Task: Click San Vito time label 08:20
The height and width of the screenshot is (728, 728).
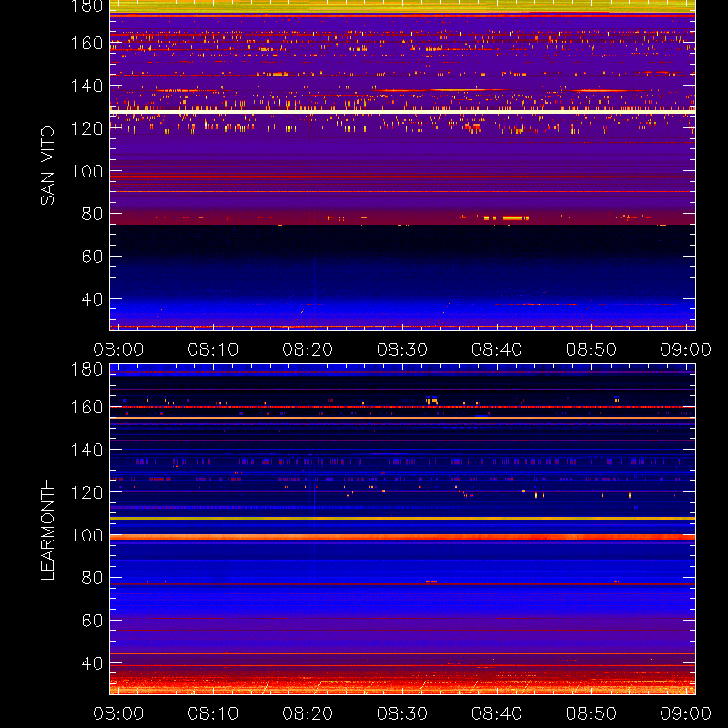Action: (x=308, y=349)
